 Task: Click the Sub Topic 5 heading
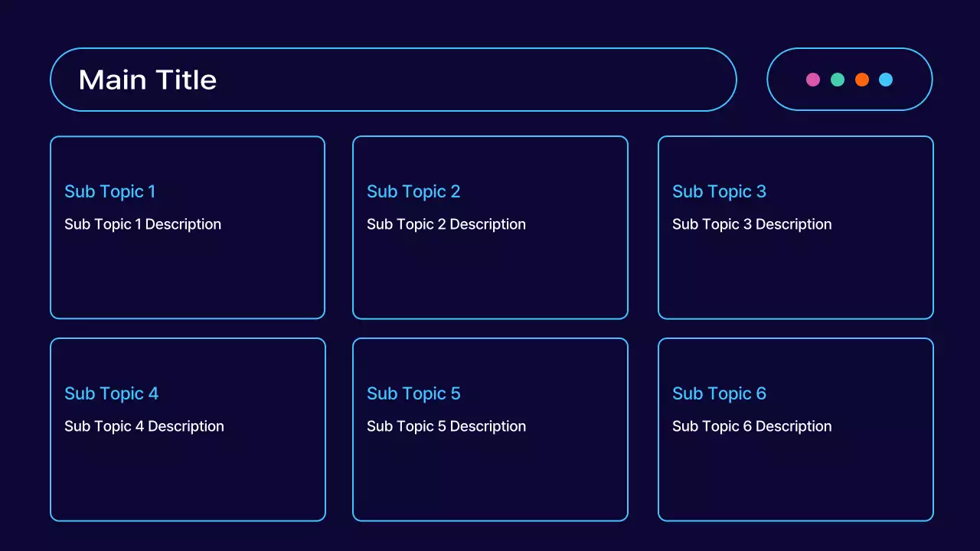coord(413,393)
